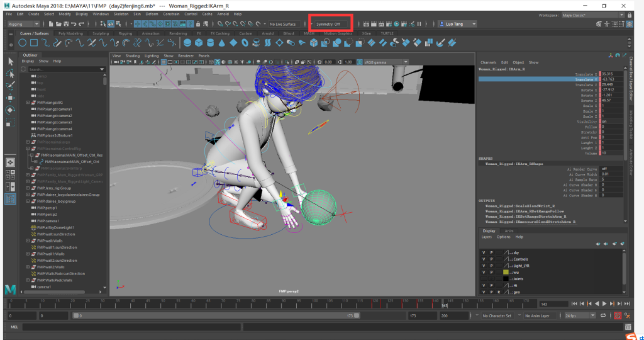Switch to the Sculpting shelf tab
The height and width of the screenshot is (340, 644).
click(101, 33)
